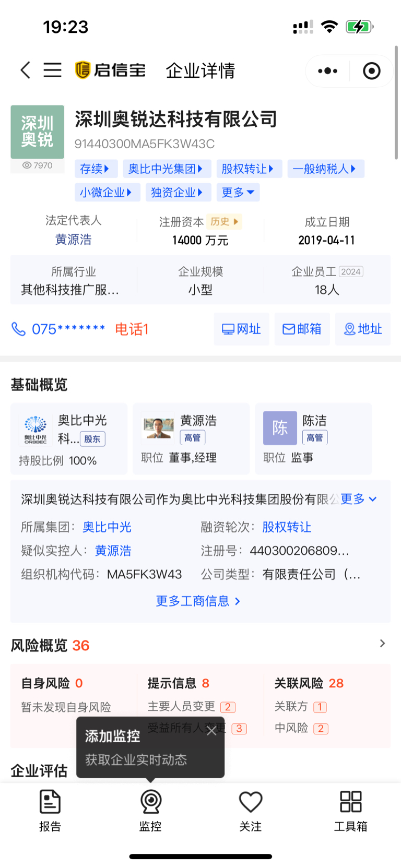
Task: Open 自身风险 0 section
Action: pyautogui.click(x=52, y=683)
